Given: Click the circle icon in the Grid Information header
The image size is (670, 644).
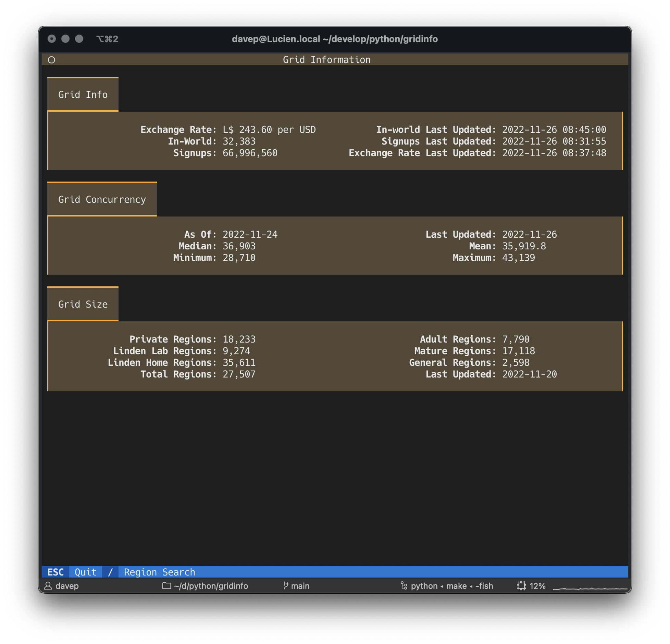Looking at the screenshot, I should [52, 60].
